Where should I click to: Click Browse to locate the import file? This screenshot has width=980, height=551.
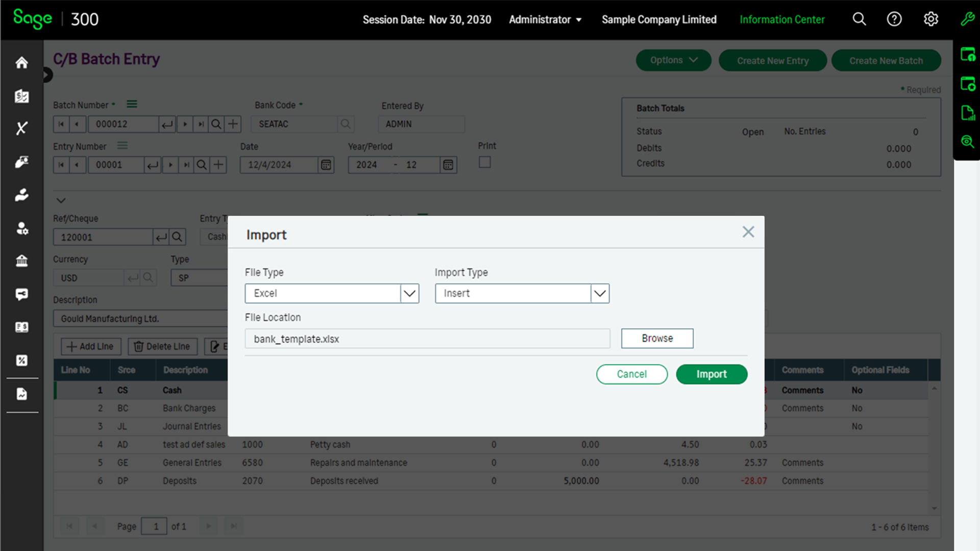(657, 338)
